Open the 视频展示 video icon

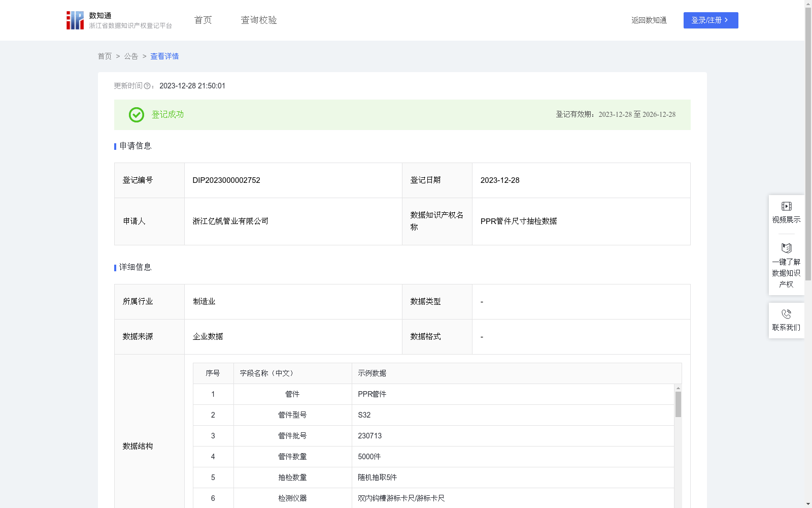[787, 206]
